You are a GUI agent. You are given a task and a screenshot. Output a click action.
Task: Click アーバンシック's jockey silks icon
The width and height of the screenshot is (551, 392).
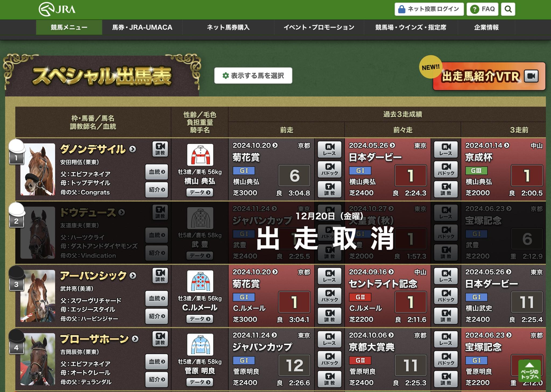[x=200, y=281]
